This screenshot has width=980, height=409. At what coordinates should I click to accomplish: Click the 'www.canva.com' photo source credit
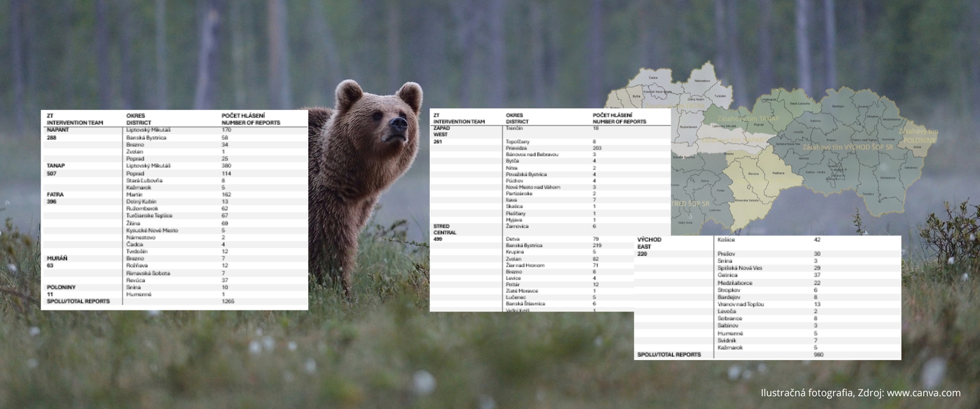tap(924, 393)
